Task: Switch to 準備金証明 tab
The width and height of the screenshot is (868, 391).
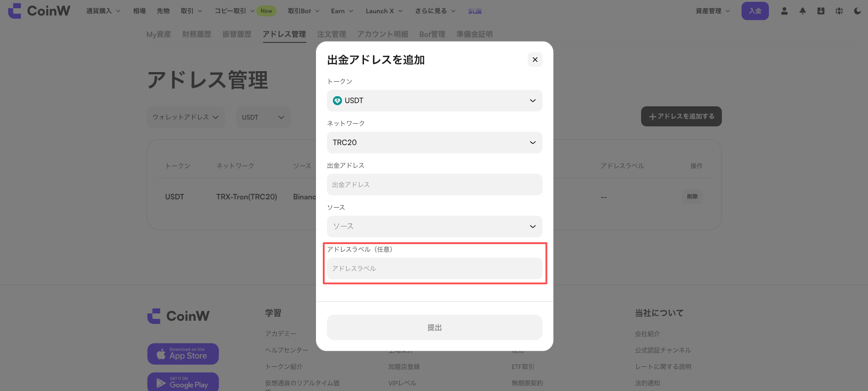Action: click(474, 34)
